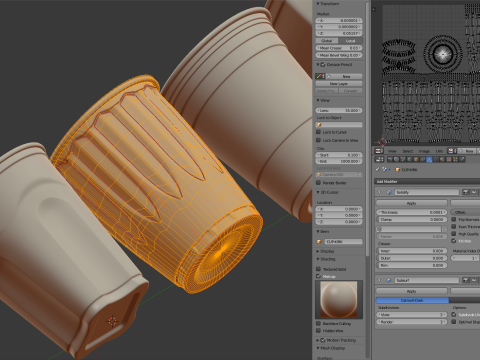
Task: Enable High Quality in Solidify modifier
Action: point(454,234)
